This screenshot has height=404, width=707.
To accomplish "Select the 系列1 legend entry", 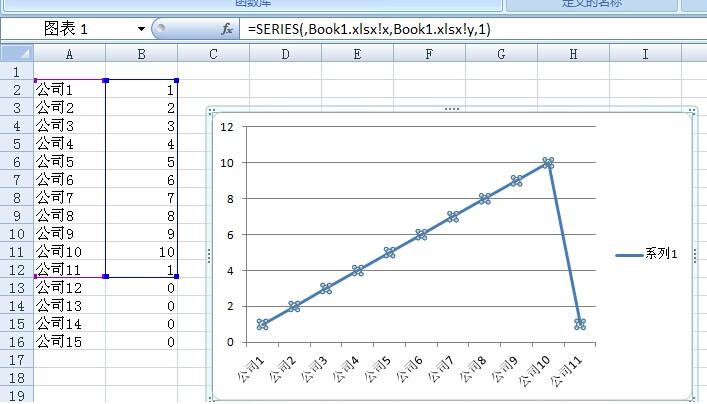I will tap(648, 255).
